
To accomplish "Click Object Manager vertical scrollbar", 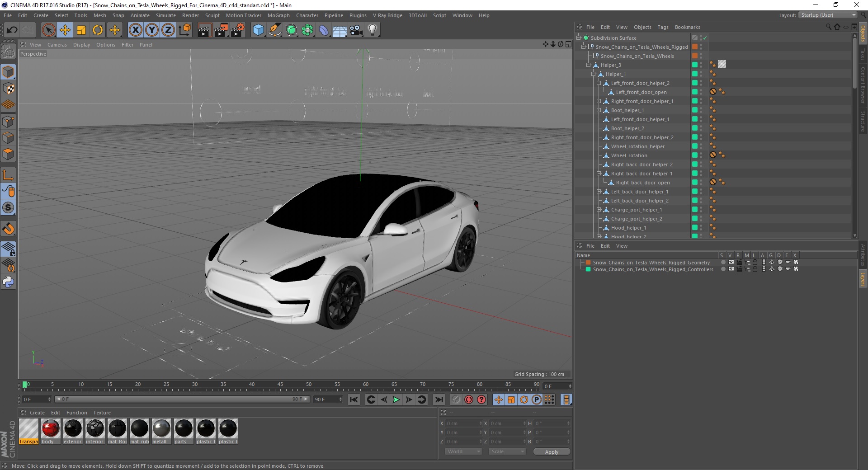I will click(854, 63).
